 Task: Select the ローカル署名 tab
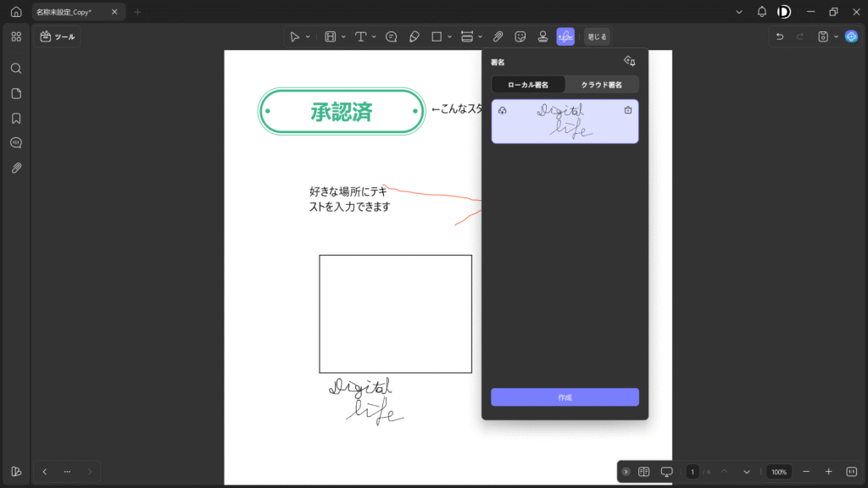coord(528,85)
